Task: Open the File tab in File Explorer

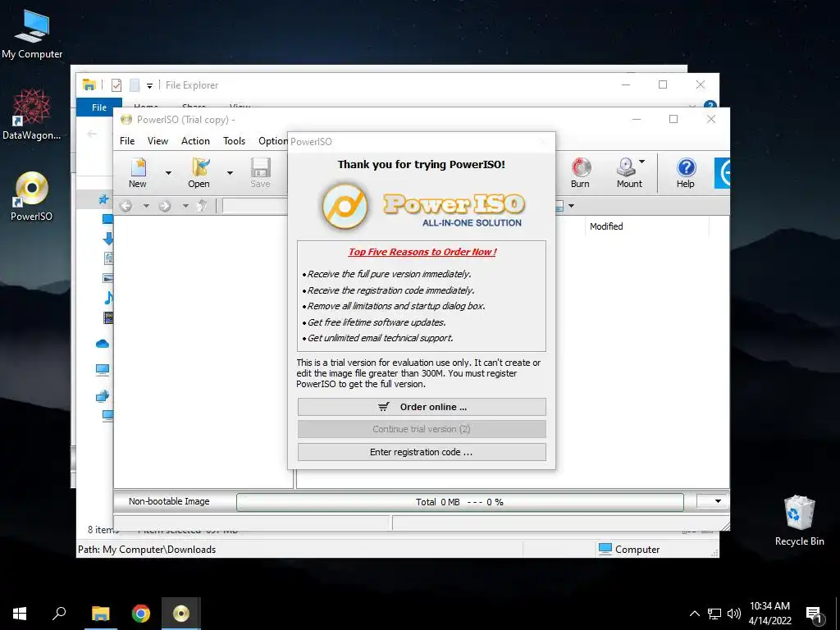Action: click(x=99, y=107)
